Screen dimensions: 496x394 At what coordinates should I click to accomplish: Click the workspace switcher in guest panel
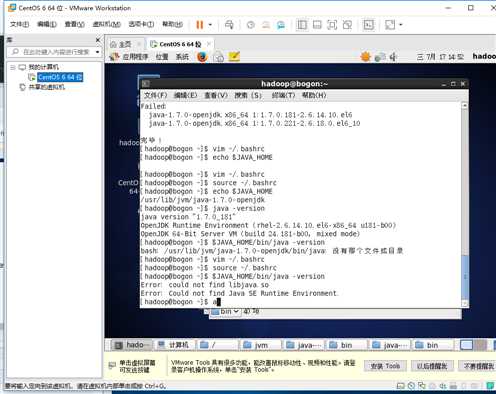473,345
